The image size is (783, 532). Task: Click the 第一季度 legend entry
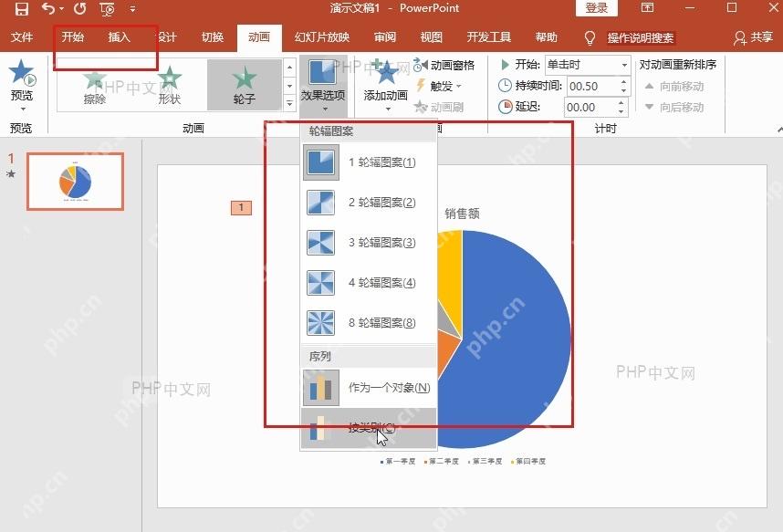(x=398, y=461)
